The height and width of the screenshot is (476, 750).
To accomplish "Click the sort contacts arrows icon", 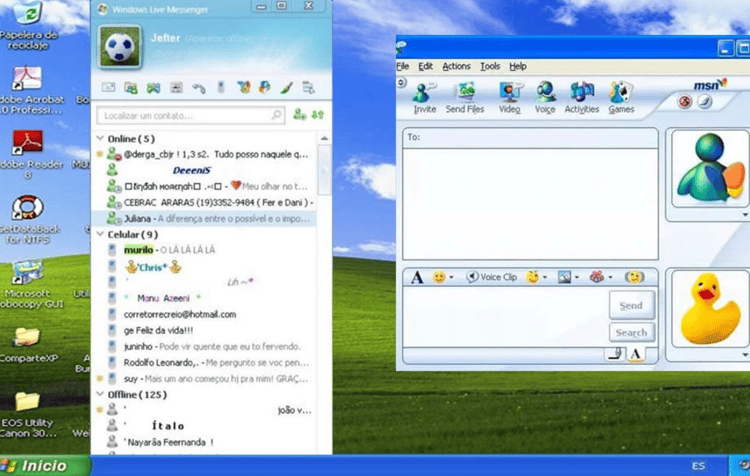I will [318, 115].
